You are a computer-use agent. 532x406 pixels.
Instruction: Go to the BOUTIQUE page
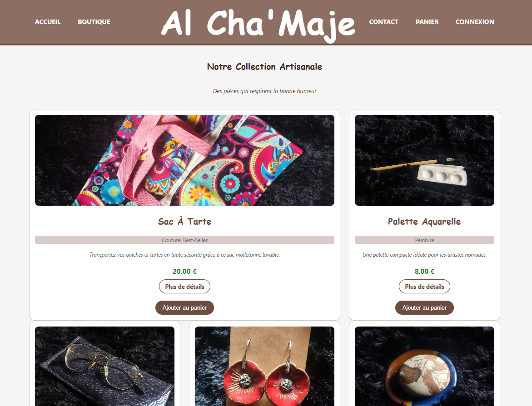94,22
